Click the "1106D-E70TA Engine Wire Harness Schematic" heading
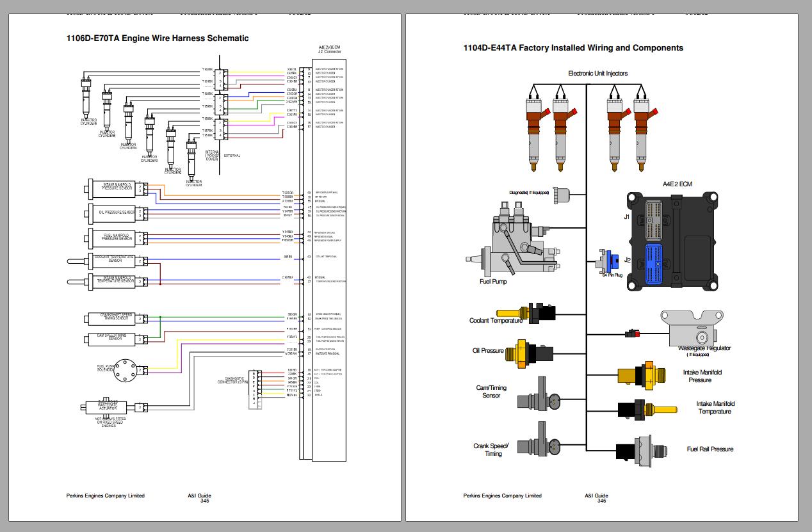Image resolution: width=812 pixels, height=532 pixels. coord(158,38)
